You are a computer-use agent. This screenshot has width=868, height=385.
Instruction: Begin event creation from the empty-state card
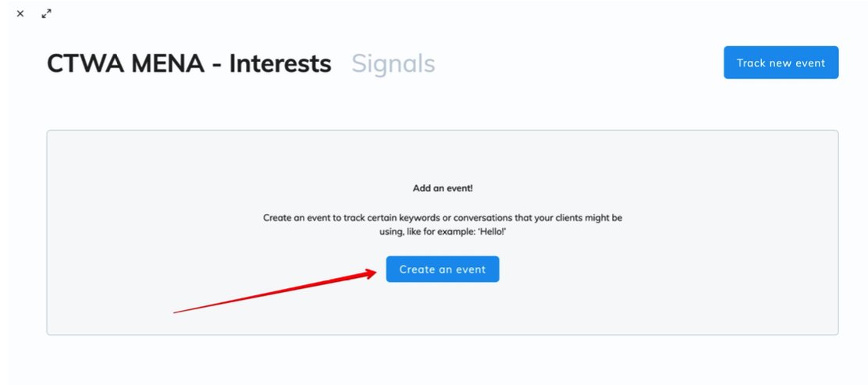point(443,269)
